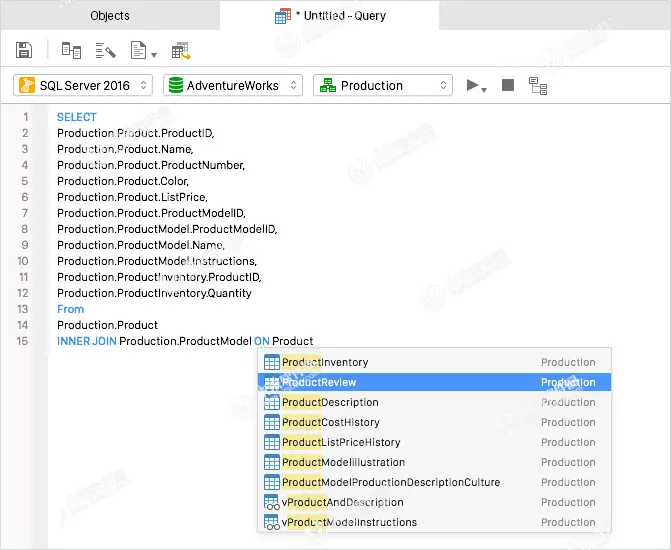Click the SQL Server connection icon
The width and height of the screenshot is (671, 550).
pos(27,85)
